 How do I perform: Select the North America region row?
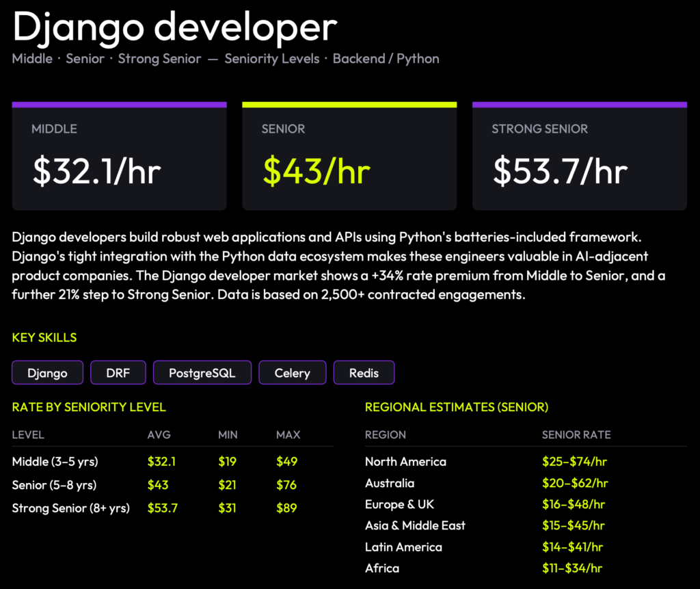[x=526, y=462]
